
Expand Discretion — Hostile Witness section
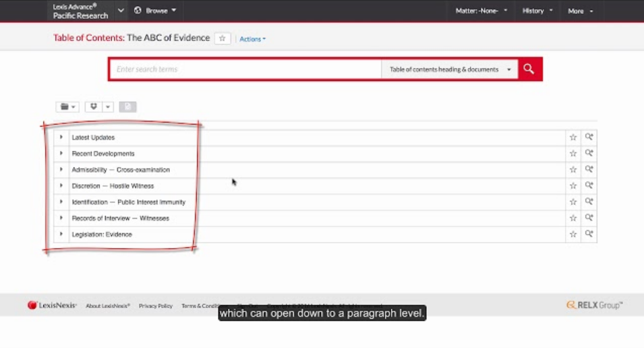coord(61,185)
